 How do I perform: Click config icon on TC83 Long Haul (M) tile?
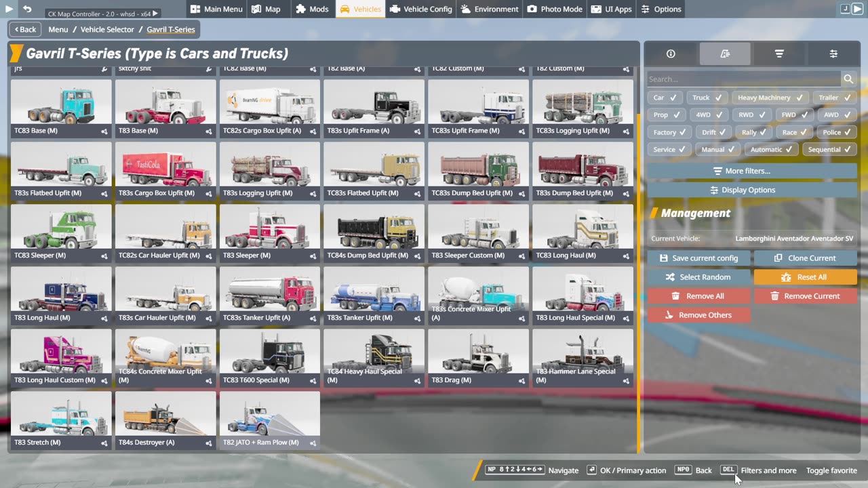click(x=626, y=256)
